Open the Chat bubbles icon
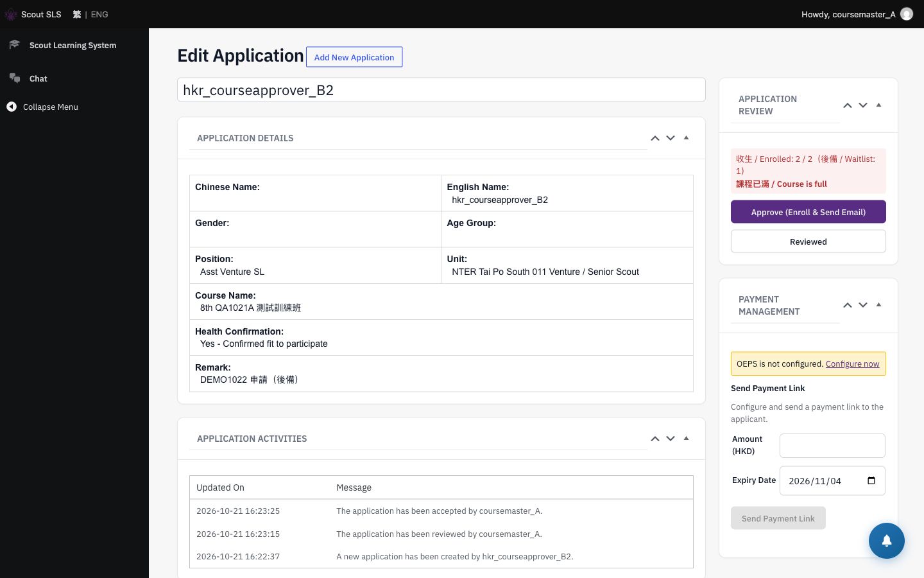The width and height of the screenshot is (924, 578). tap(15, 78)
